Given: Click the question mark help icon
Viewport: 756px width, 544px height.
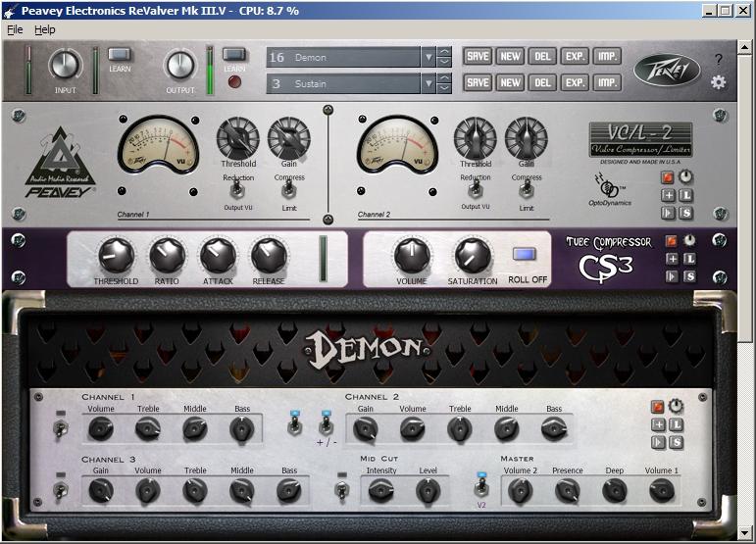Looking at the screenshot, I should click(719, 59).
